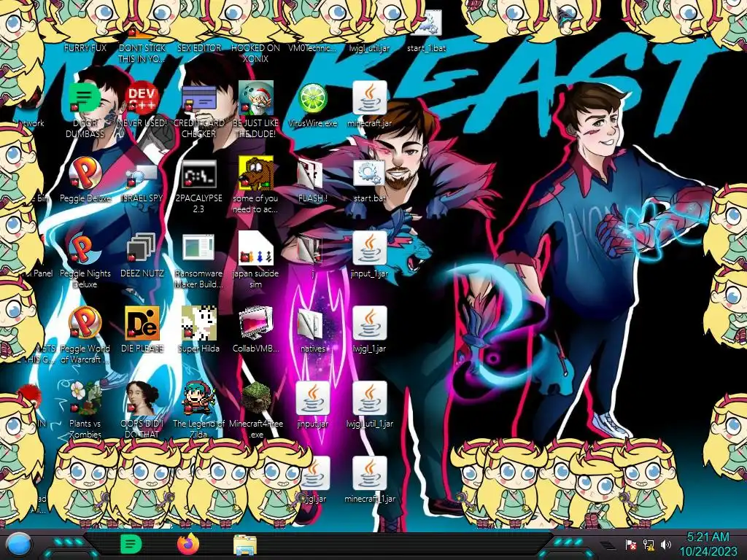Open The Legend of Zilda shortcut
Viewport: 747px width, 560px height.
point(199,398)
